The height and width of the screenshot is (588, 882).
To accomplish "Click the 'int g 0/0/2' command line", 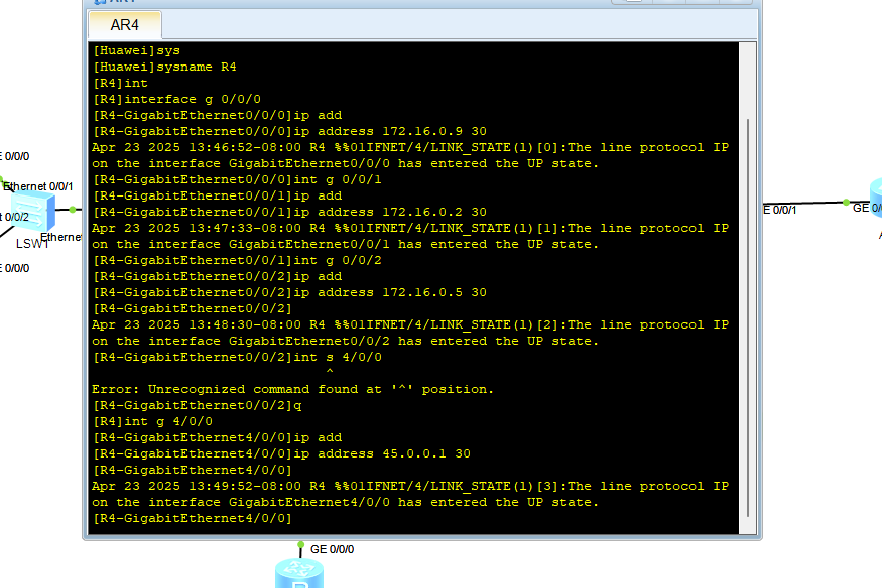I will point(237,260).
